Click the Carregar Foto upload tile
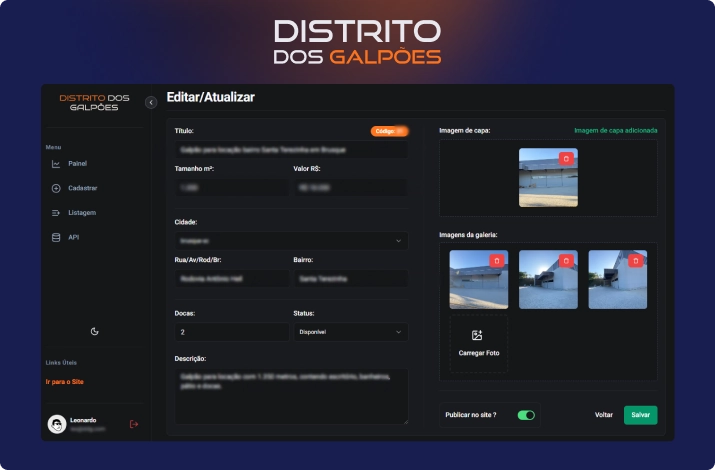Screen dimensions: 715x470 (x=479, y=344)
